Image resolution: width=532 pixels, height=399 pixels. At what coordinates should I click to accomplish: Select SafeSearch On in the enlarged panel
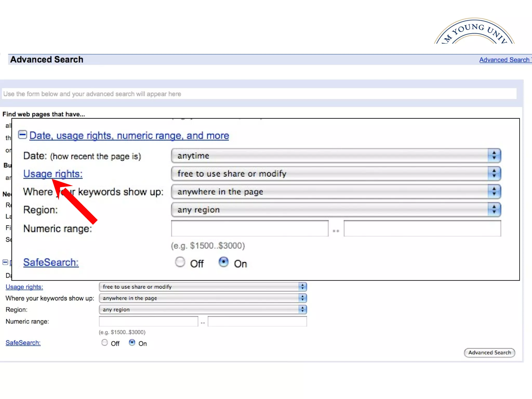click(223, 262)
